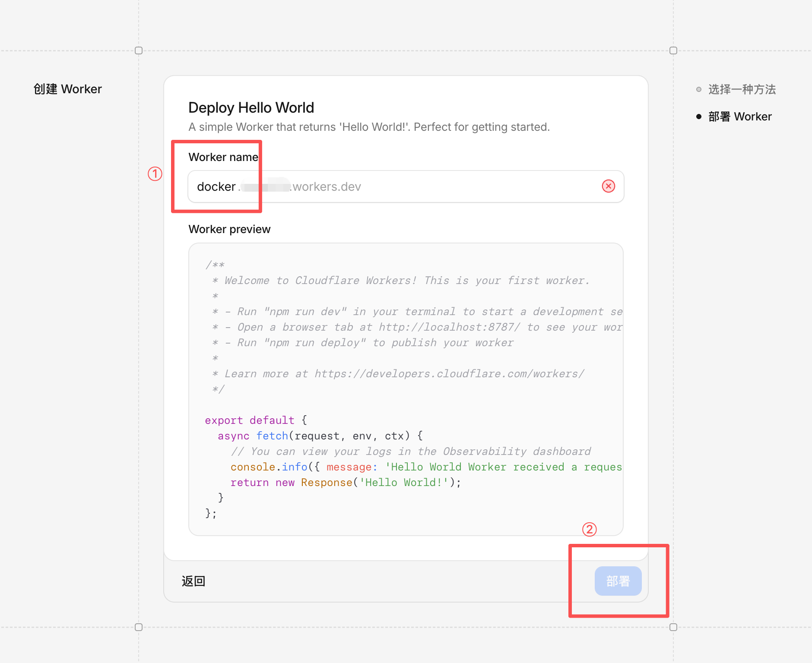Grab the top-right corner selection handle
The height and width of the screenshot is (663, 812).
673,51
